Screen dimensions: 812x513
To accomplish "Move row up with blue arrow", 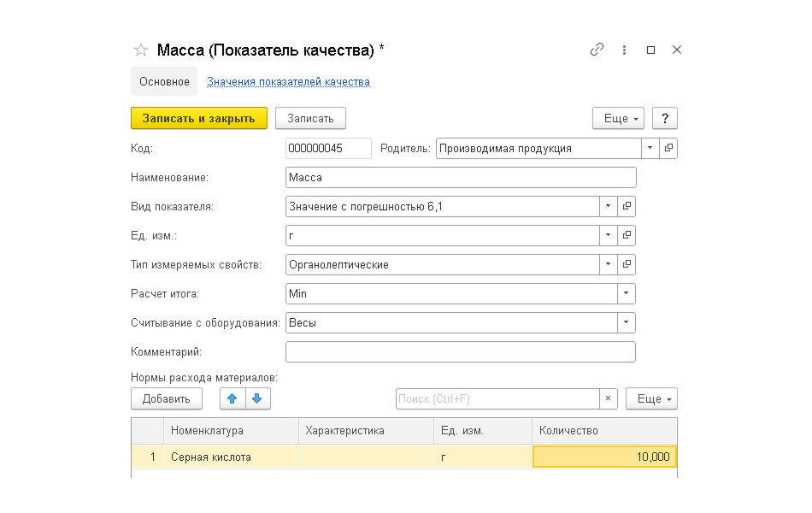I will (x=232, y=398).
